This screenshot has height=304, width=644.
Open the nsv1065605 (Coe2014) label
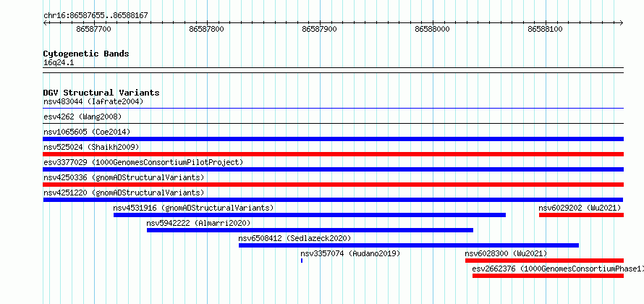click(87, 132)
